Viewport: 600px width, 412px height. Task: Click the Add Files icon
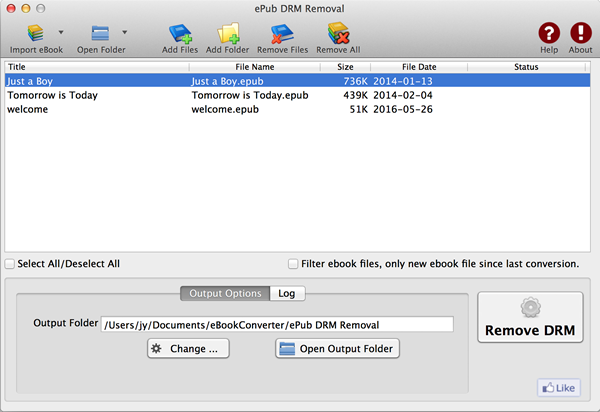[x=180, y=33]
